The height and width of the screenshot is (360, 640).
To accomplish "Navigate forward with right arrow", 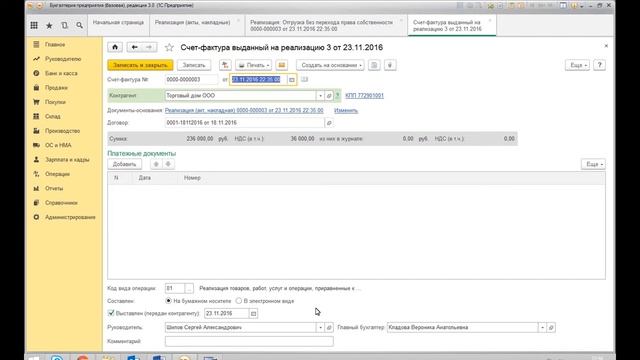I will [149, 47].
